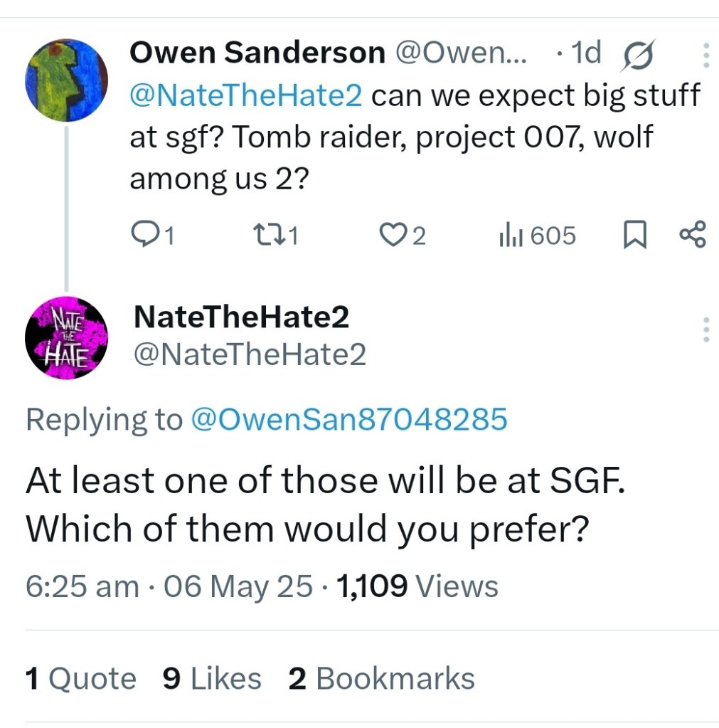Viewport: 719px width, 728px height.
Task: View the 1 Quote list
Action: tap(80, 678)
